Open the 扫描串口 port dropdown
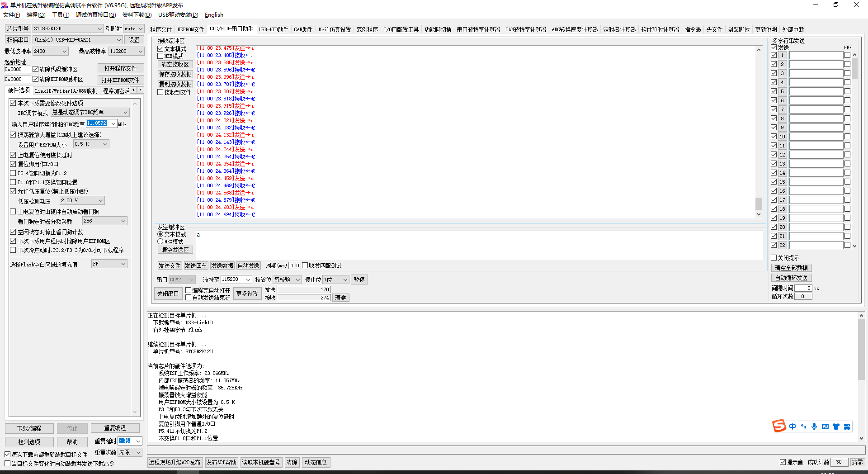Viewport: 868px width, 474px height. pyautogui.click(x=118, y=40)
